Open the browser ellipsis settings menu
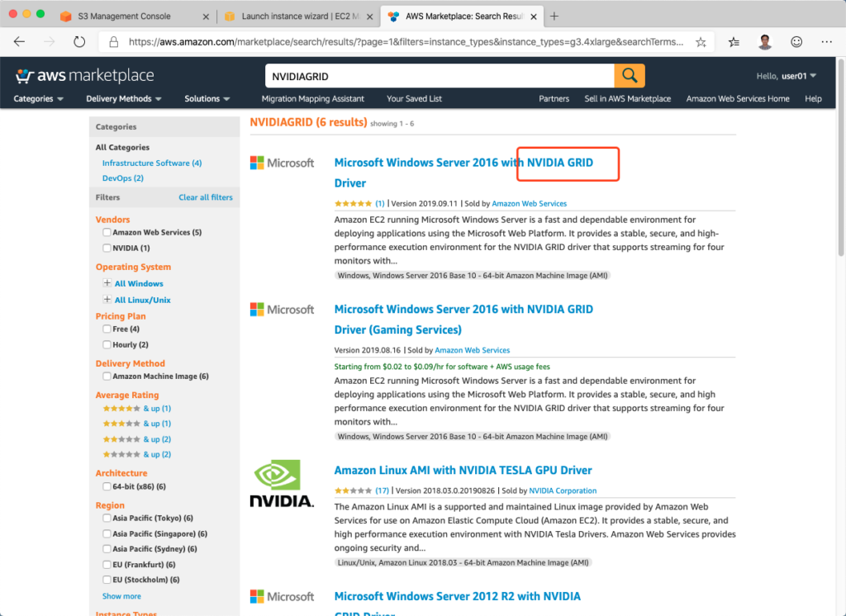 (827, 41)
